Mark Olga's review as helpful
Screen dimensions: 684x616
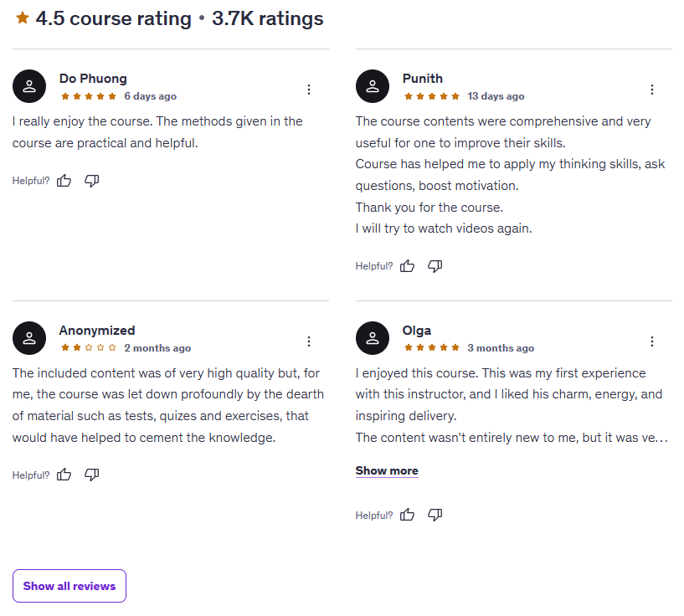click(408, 515)
